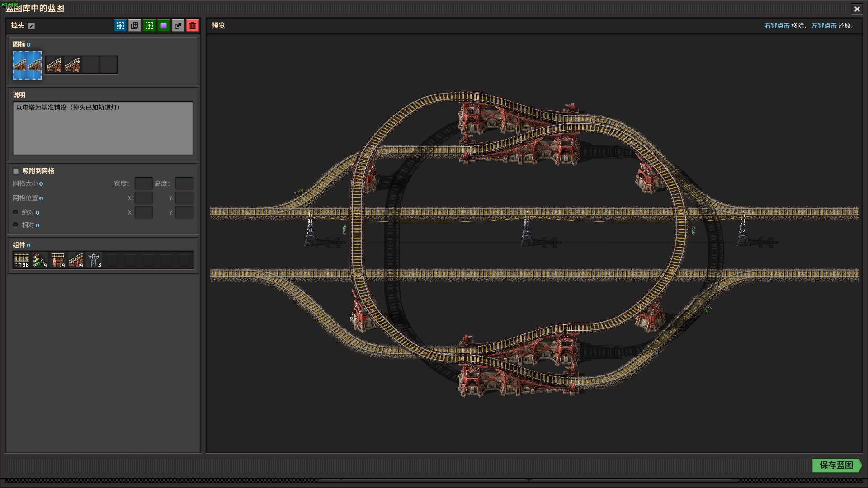Click the info icon beside 相对
868x488 pixels.
point(38,225)
